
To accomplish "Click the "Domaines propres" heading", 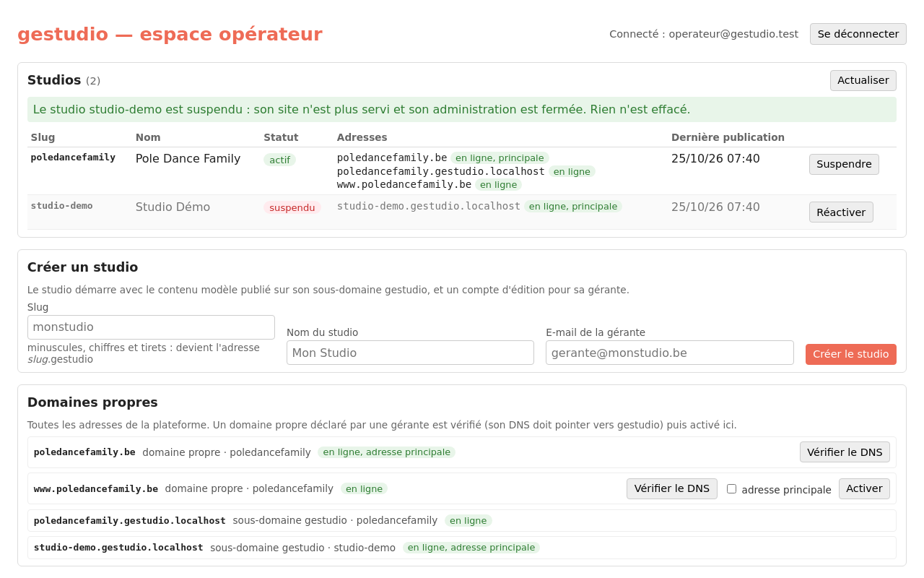I will pos(92,402).
